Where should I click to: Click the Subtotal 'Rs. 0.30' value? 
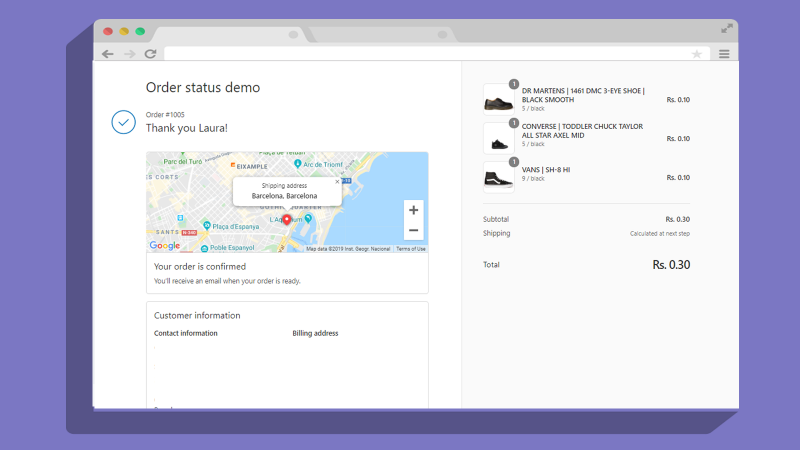(678, 219)
